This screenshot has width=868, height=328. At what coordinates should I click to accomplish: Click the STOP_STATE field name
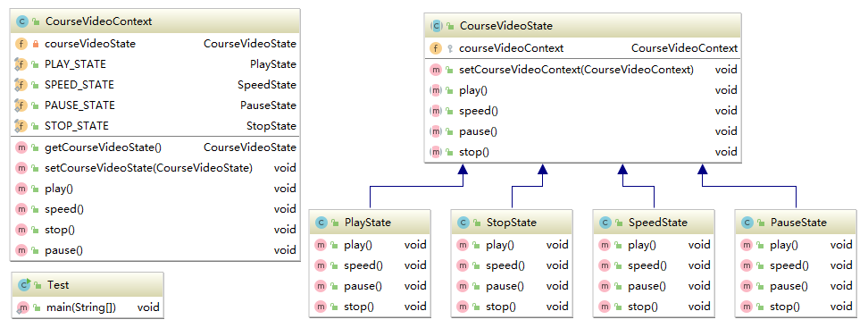[x=77, y=126]
